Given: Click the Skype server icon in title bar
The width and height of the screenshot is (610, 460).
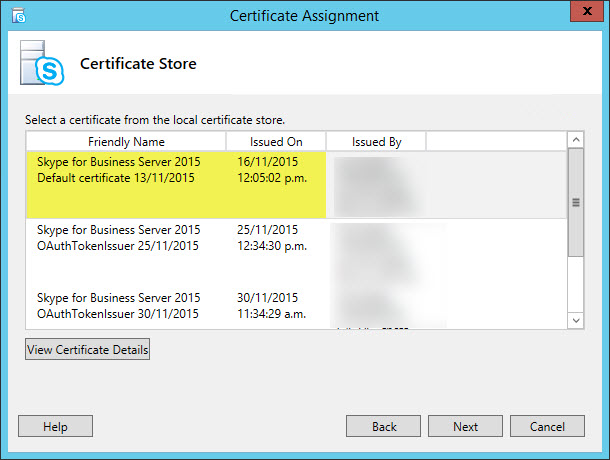Looking at the screenshot, I should tap(18, 16).
